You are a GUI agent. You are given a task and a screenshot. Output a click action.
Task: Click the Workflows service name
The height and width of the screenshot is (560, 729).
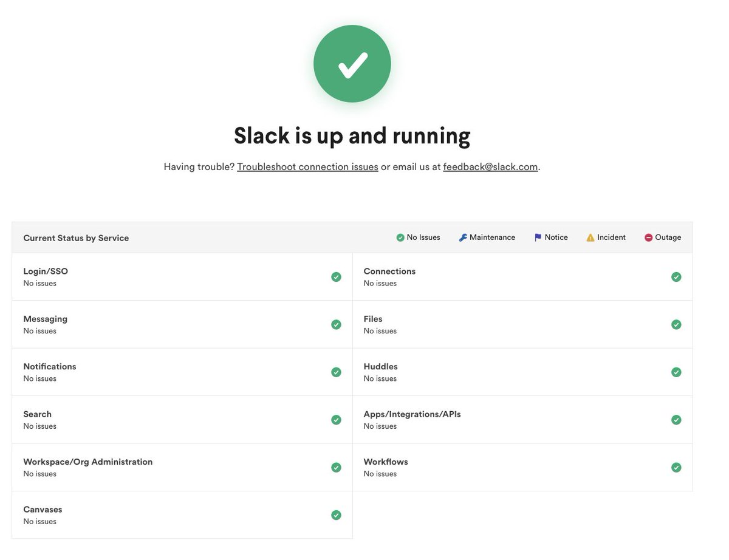tap(386, 462)
